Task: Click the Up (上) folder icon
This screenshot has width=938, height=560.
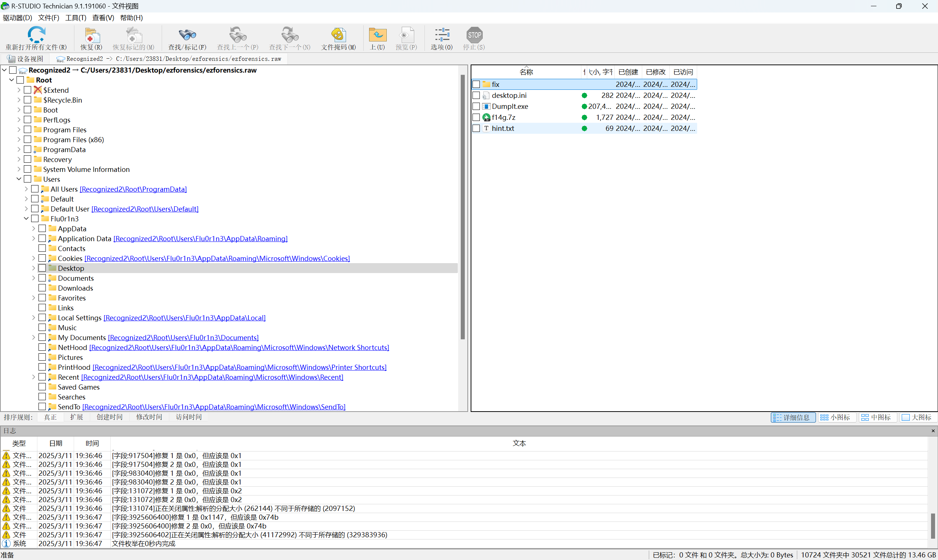Action: [x=378, y=35]
